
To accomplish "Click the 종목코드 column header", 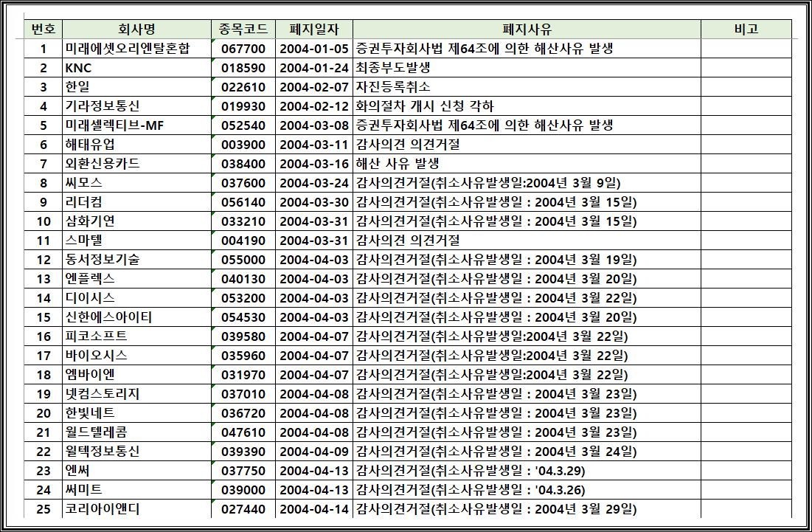I will pyautogui.click(x=243, y=29).
